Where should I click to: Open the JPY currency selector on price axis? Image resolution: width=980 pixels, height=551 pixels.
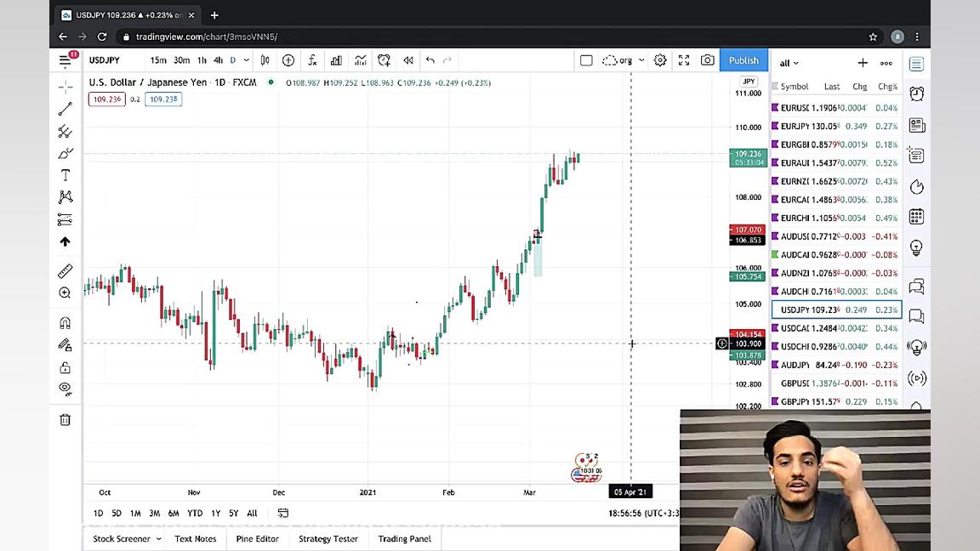tap(749, 82)
